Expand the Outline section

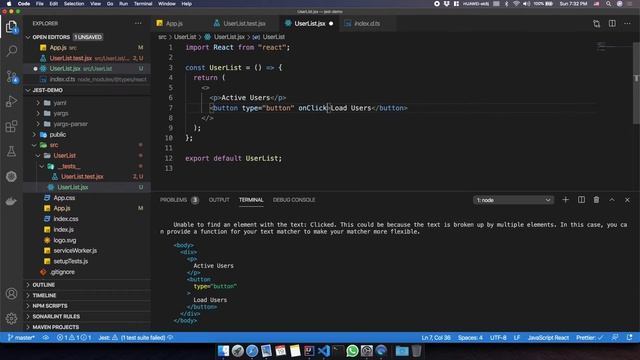point(88,284)
